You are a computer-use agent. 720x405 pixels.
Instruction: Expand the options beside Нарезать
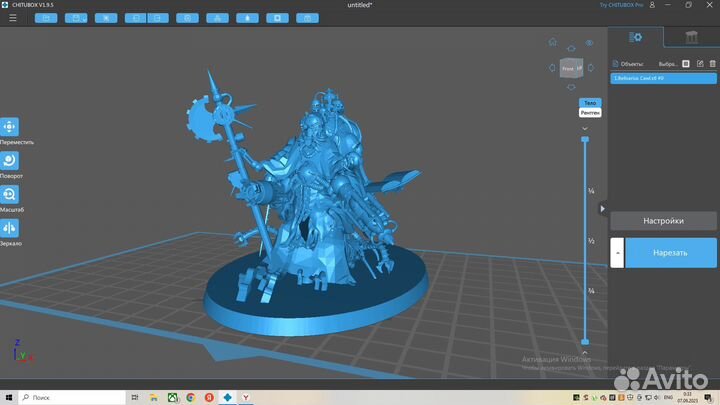point(617,253)
